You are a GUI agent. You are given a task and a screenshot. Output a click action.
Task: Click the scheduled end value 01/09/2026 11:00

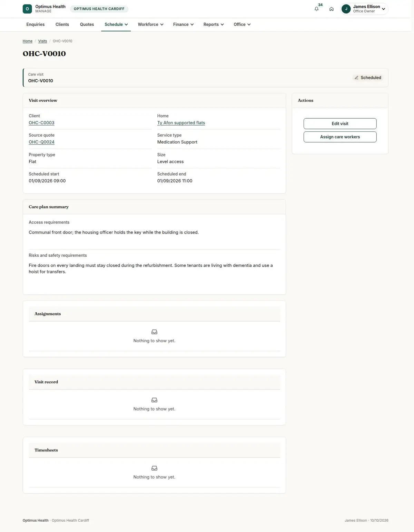pyautogui.click(x=175, y=181)
